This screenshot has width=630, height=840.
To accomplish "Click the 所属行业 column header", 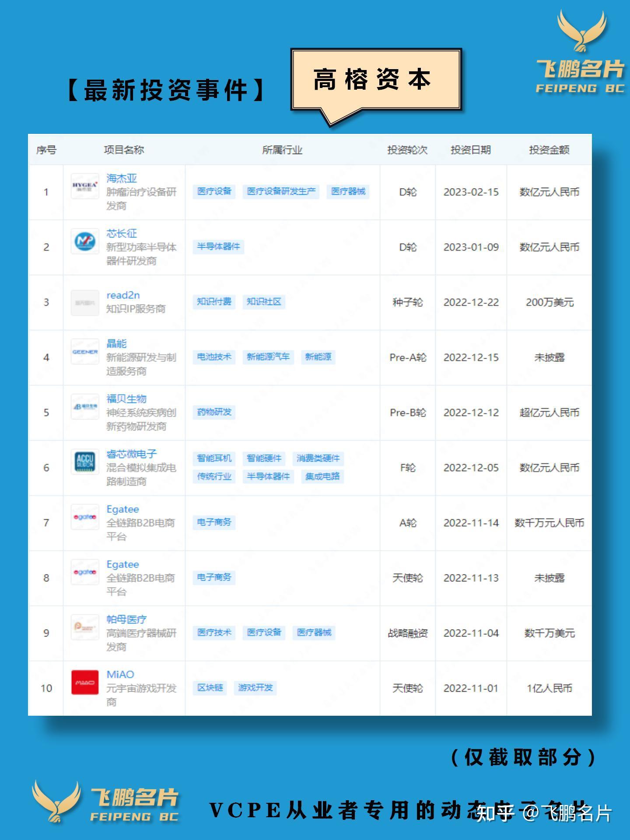I will [x=282, y=150].
